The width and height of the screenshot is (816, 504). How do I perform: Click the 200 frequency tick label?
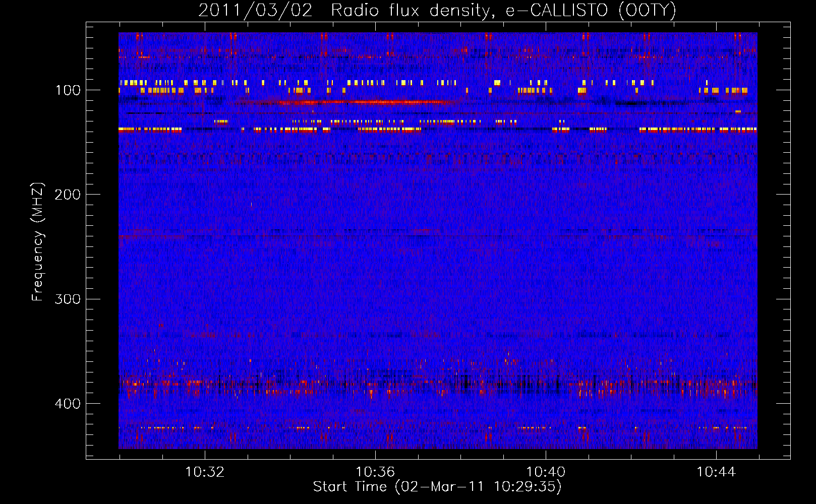pyautogui.click(x=68, y=195)
